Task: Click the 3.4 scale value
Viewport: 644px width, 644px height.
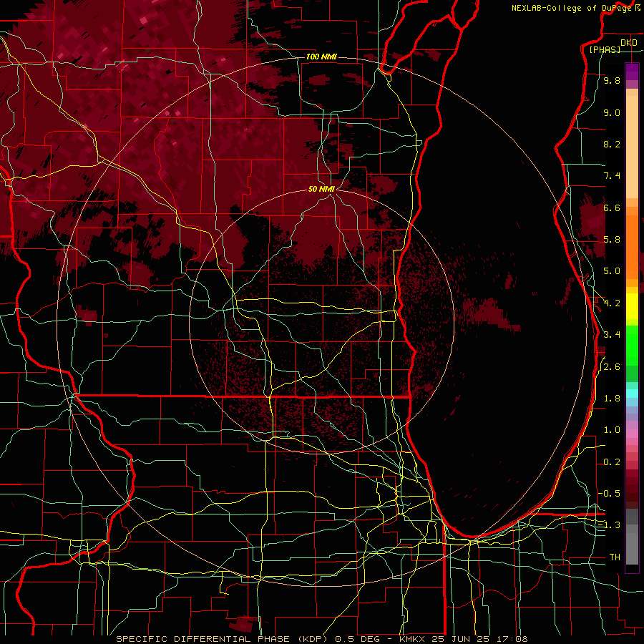Action: [x=612, y=335]
